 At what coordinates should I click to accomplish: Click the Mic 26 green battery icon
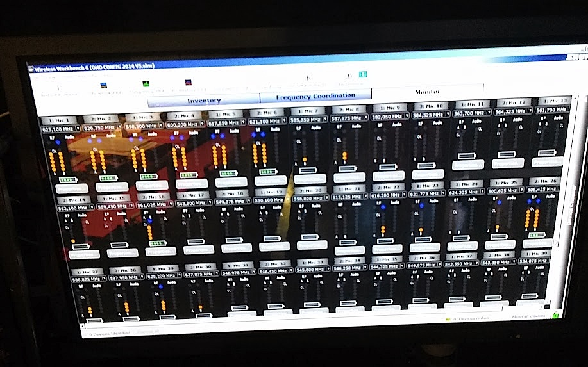[x=537, y=235]
